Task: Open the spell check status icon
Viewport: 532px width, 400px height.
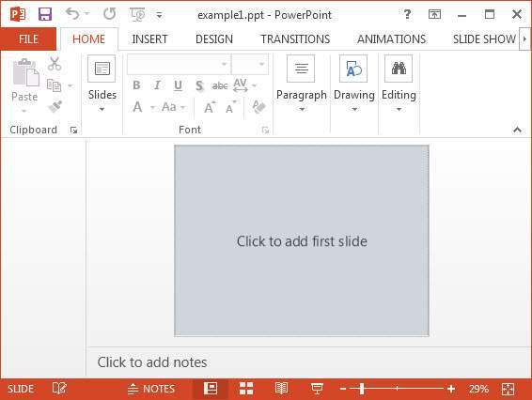Action: (59, 389)
